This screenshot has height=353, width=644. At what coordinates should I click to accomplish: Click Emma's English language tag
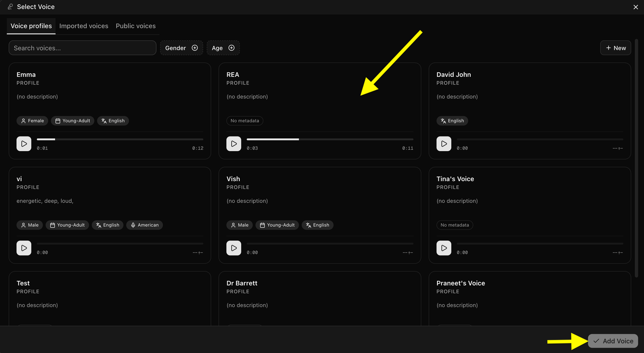pyautogui.click(x=113, y=121)
